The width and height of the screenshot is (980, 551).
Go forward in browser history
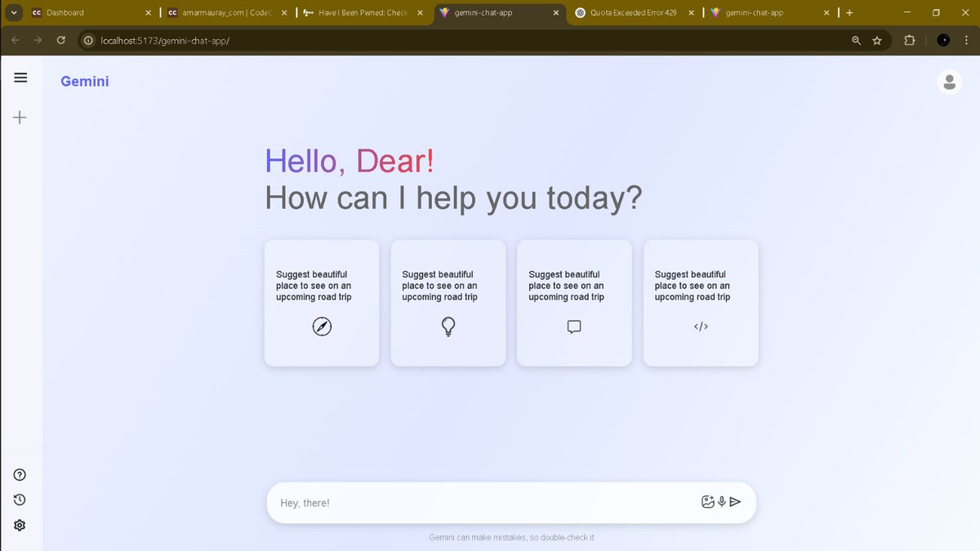(x=38, y=40)
